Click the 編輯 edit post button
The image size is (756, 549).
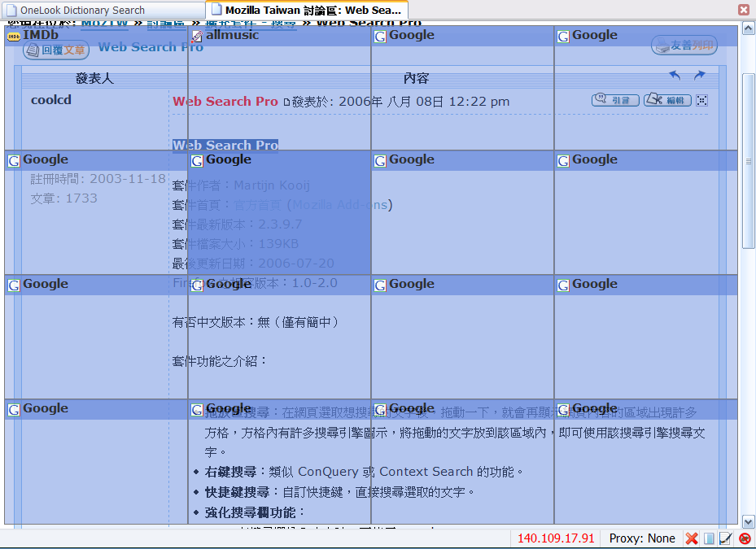tap(667, 100)
